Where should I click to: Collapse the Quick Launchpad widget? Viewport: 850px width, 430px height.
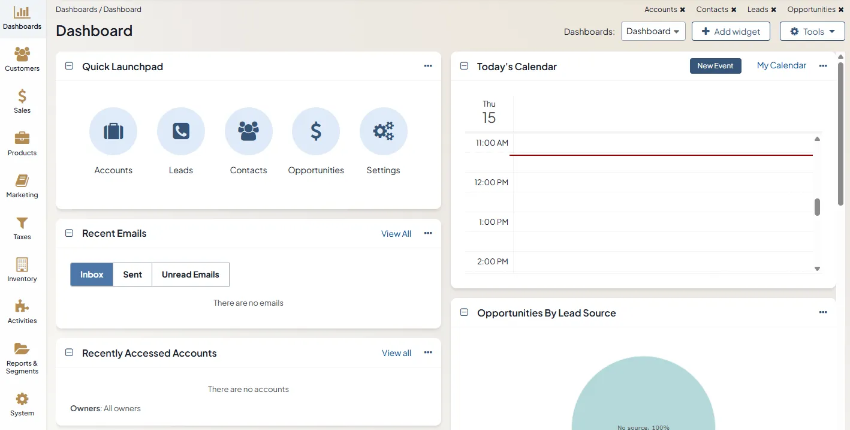(x=69, y=66)
